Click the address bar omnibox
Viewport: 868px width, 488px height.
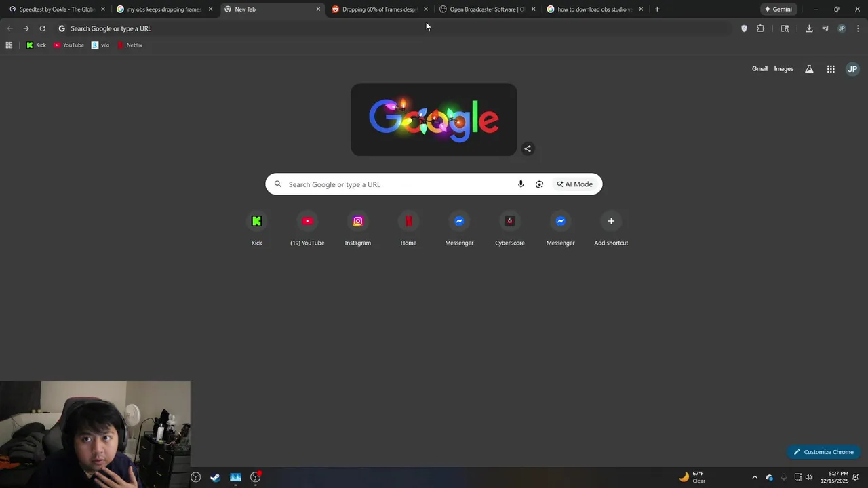point(393,28)
